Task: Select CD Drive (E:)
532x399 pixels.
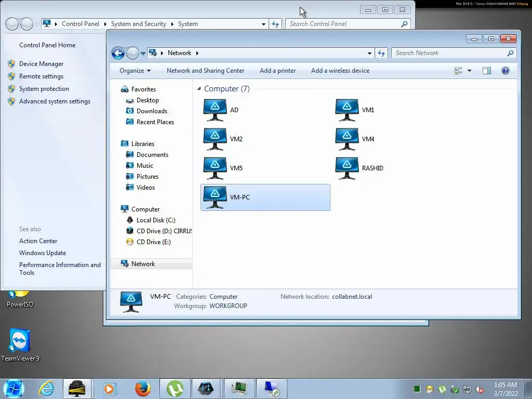Action: [x=153, y=242]
